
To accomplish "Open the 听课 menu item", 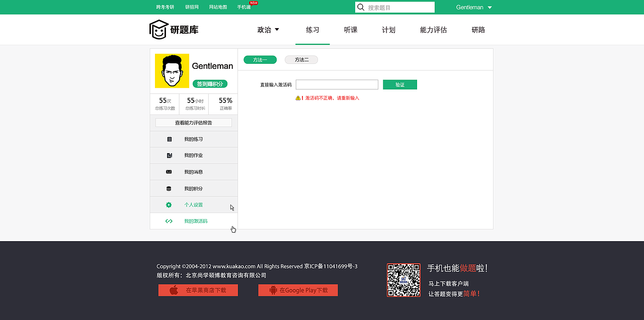I will click(350, 30).
